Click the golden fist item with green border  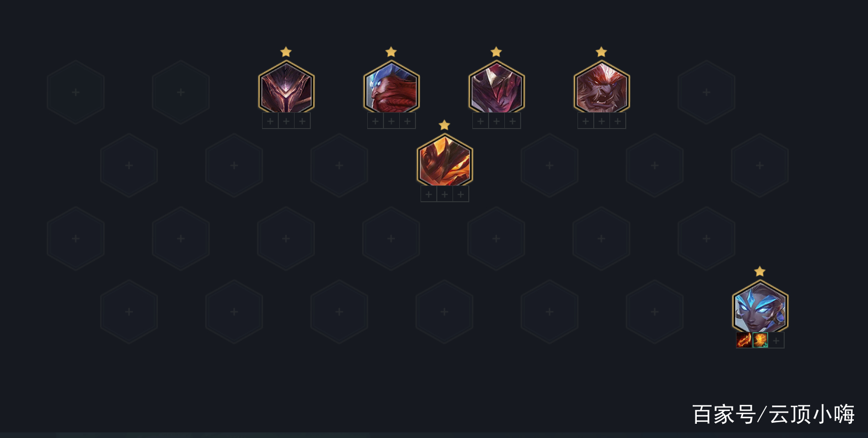click(760, 340)
